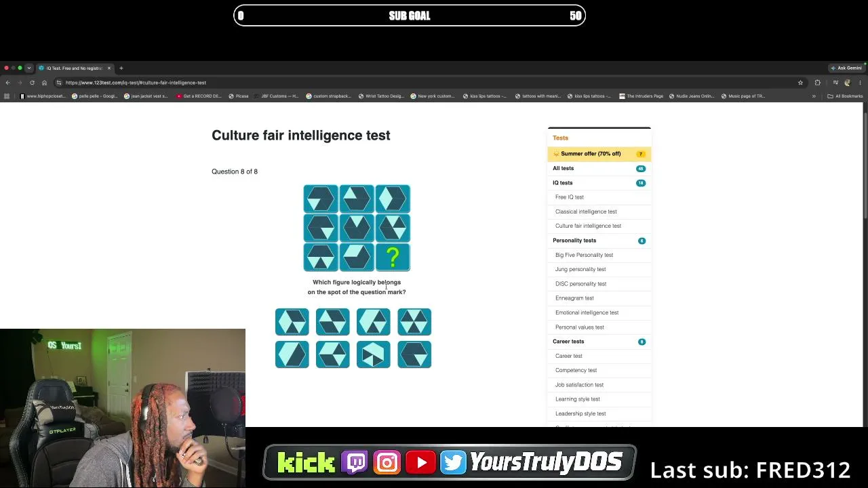
Task: Select the Personality tests sidebar category
Action: 599,241
